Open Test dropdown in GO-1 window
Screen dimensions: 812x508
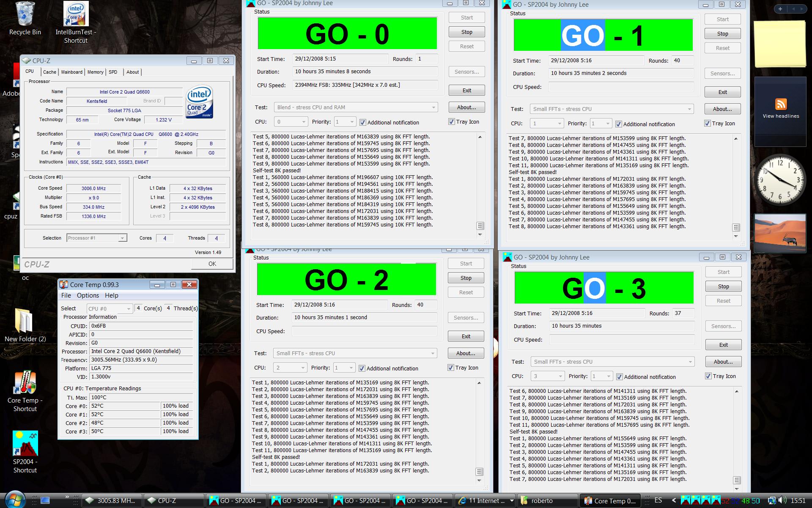pyautogui.click(x=612, y=109)
